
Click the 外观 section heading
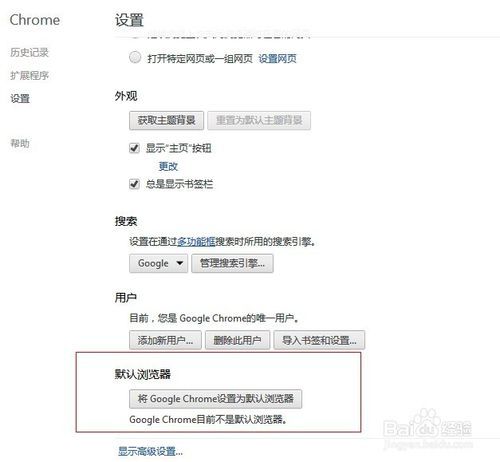click(126, 96)
